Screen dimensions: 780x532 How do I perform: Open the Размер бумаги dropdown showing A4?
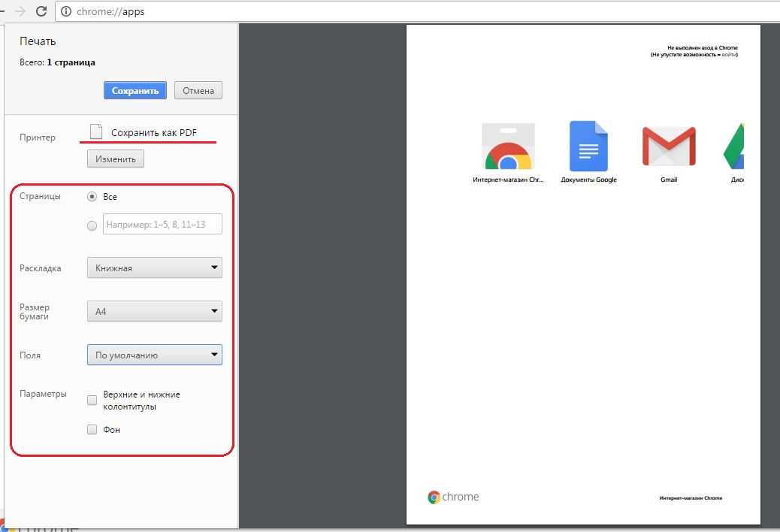pos(155,311)
